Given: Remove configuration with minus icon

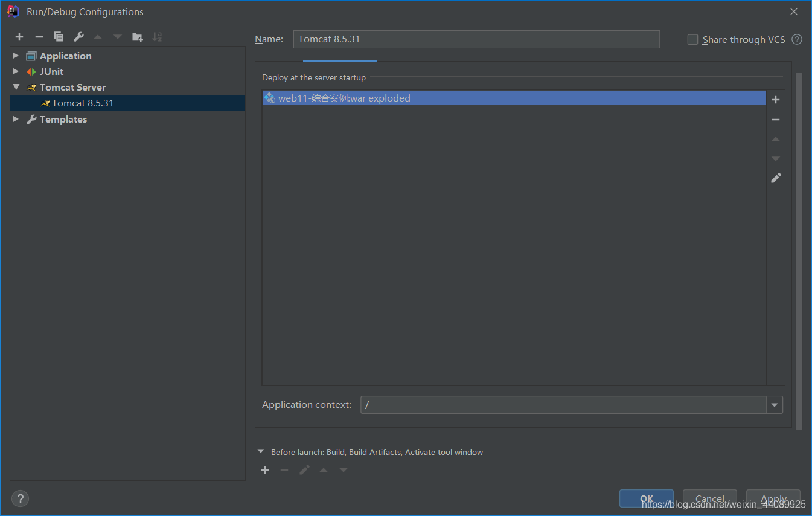Looking at the screenshot, I should pyautogui.click(x=39, y=37).
